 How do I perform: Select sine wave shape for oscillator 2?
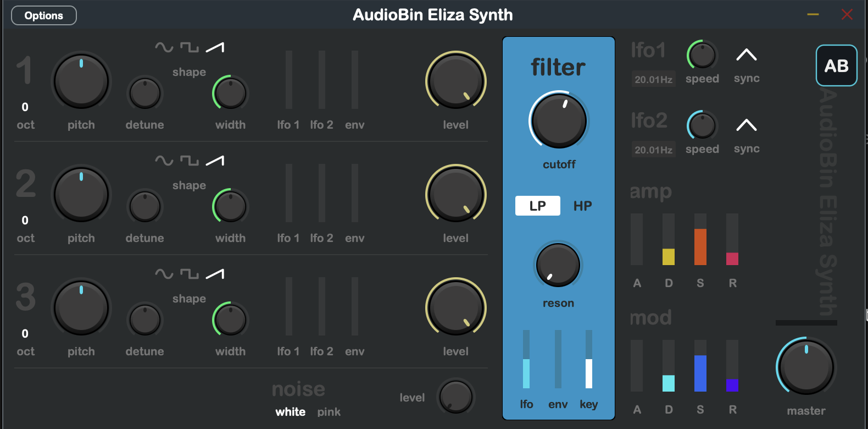(x=164, y=161)
